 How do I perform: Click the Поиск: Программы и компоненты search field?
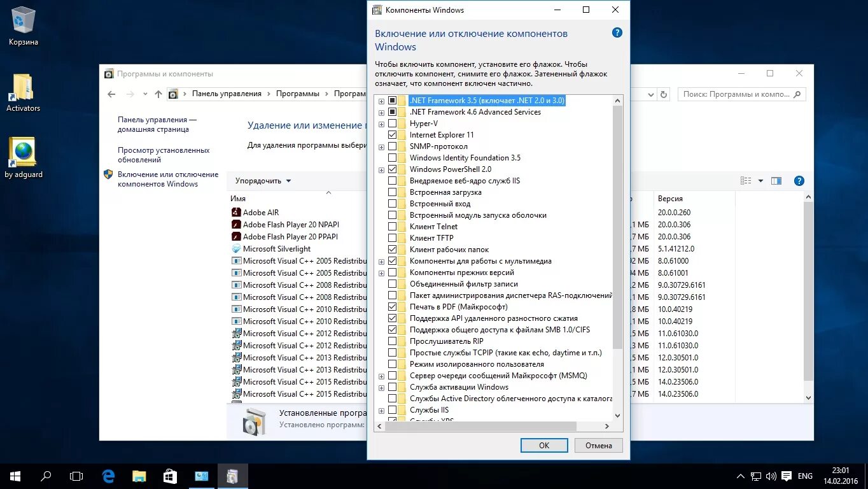click(x=742, y=94)
